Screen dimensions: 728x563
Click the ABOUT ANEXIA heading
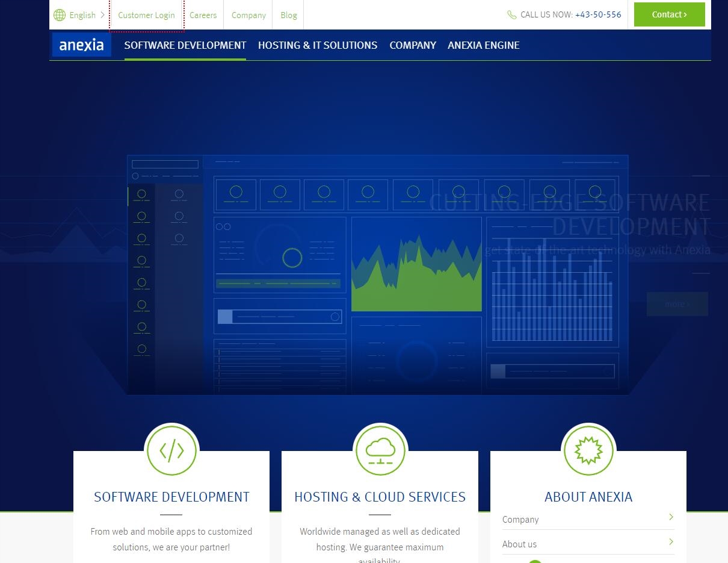point(588,497)
